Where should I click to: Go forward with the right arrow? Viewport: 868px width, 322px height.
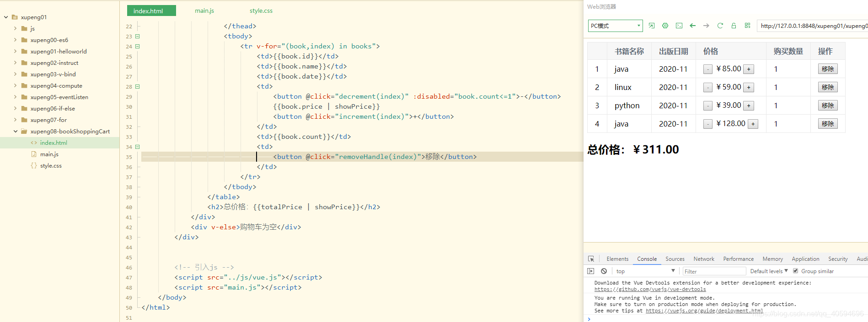[x=706, y=26]
